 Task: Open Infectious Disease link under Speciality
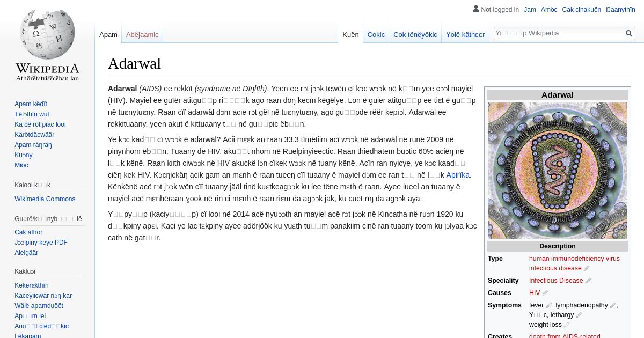556,281
